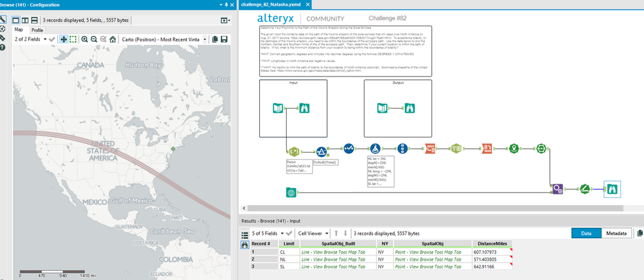
Task: Open the navigation compass icon in sidebar
Action: point(3,29)
